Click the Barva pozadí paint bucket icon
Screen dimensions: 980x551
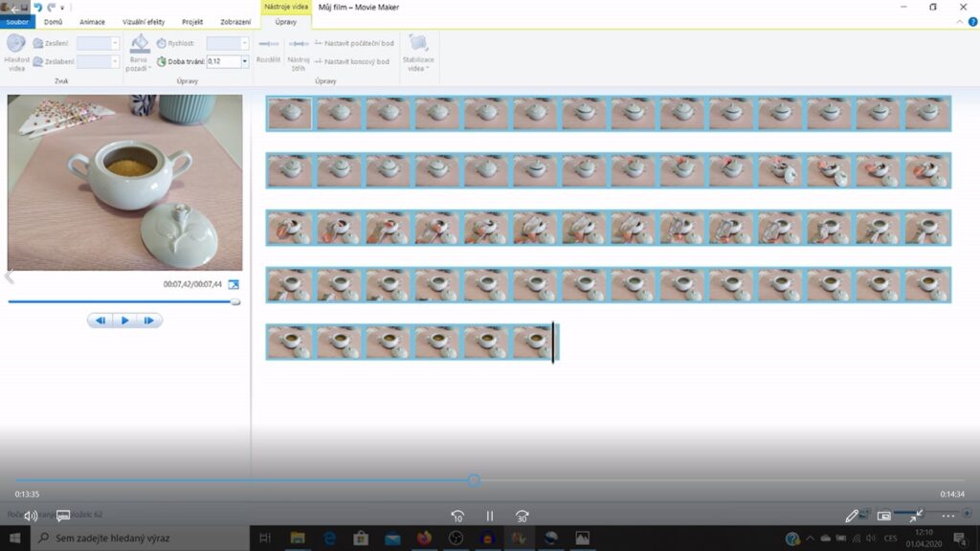(x=140, y=44)
